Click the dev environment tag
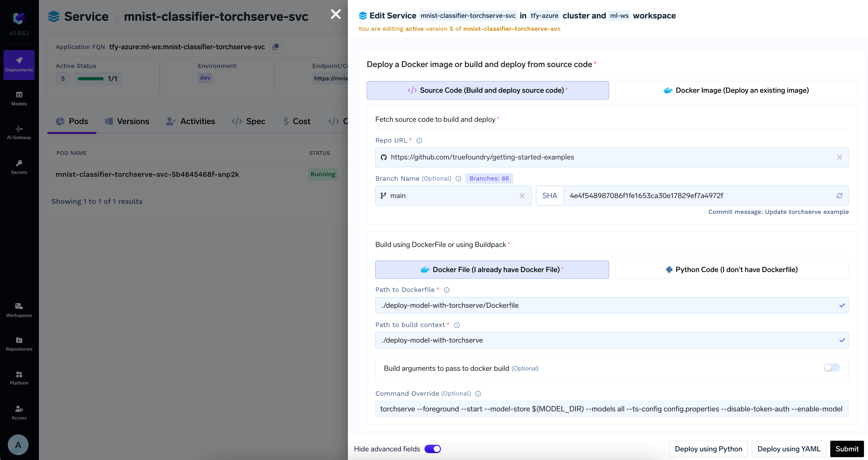The width and height of the screenshot is (868, 460). click(205, 78)
